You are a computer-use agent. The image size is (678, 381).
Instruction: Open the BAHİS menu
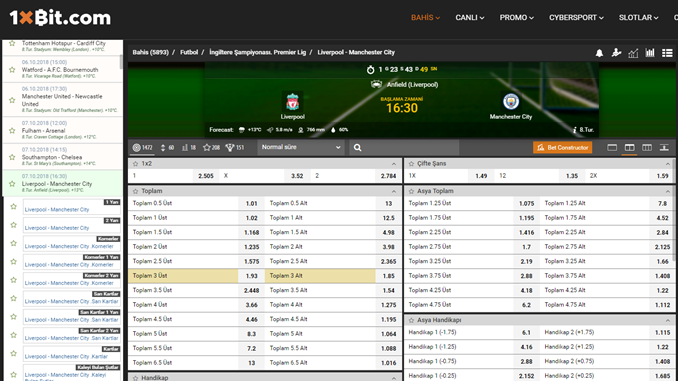[425, 18]
